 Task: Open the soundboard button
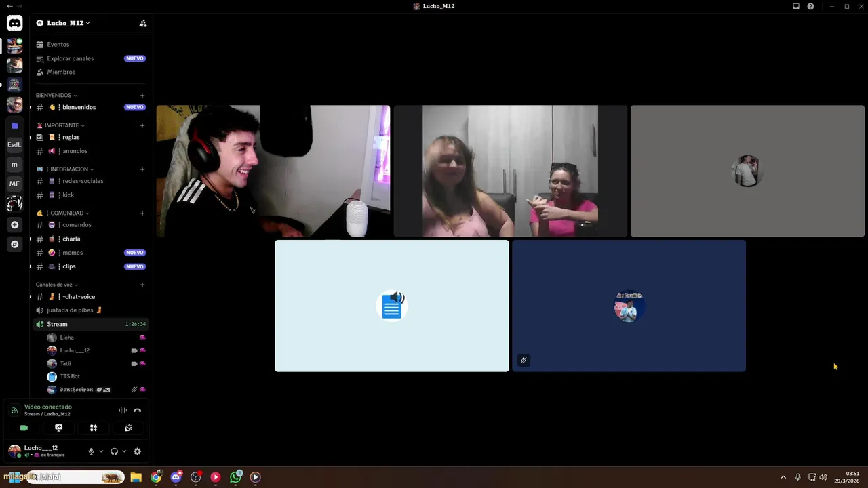point(128,428)
